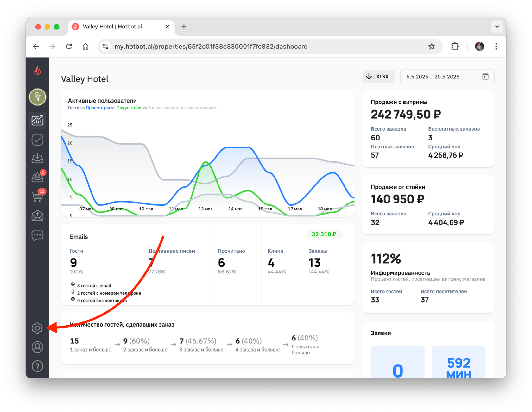Image resolution: width=532 pixels, height=412 pixels.
Task: Download the XLSX report
Action: coord(378,77)
